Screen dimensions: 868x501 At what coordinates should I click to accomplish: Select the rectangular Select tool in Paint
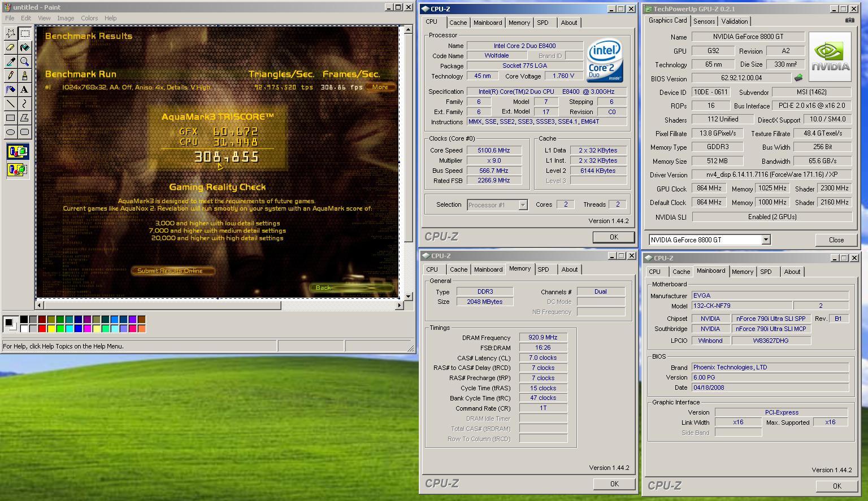point(24,33)
